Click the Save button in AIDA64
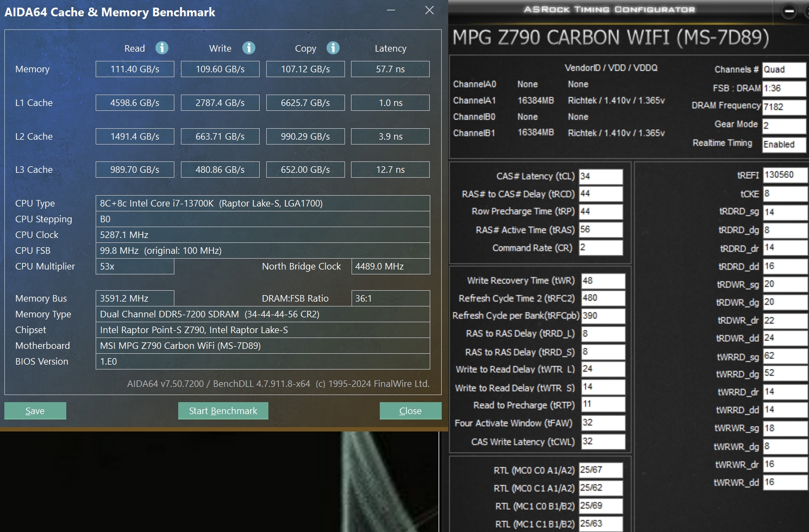Viewport: 809px width, 532px height. pos(35,411)
